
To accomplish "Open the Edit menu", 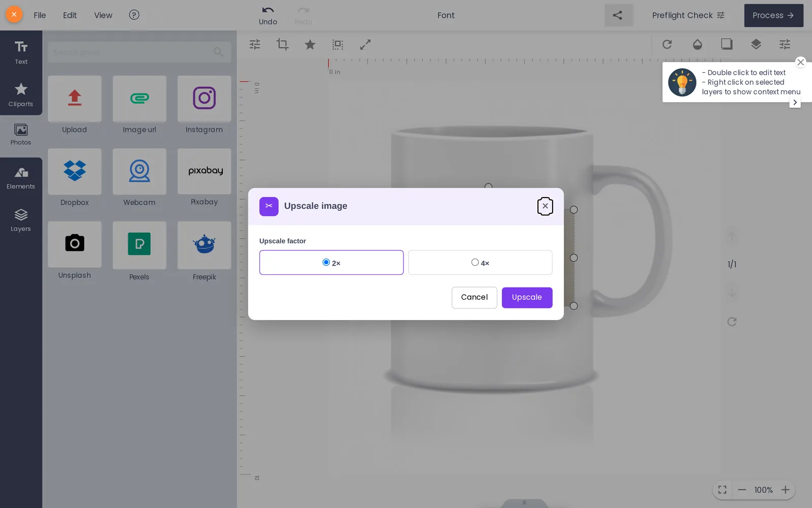I will click(70, 15).
